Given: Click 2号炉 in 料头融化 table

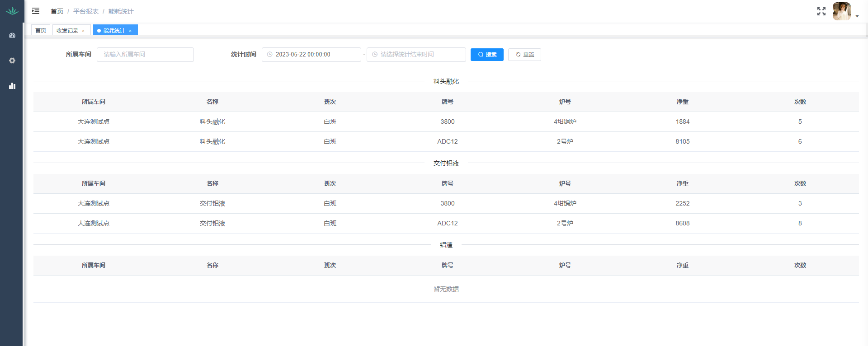Looking at the screenshot, I should pos(565,142).
